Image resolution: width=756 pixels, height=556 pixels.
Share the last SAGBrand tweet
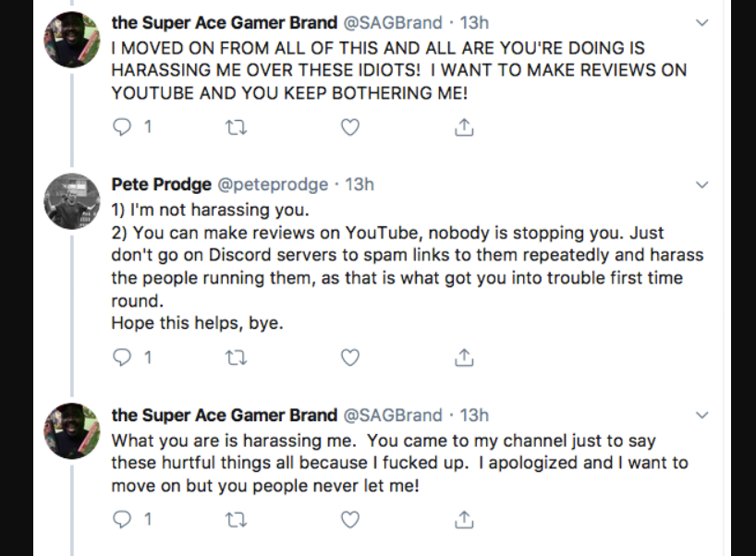[x=464, y=519]
